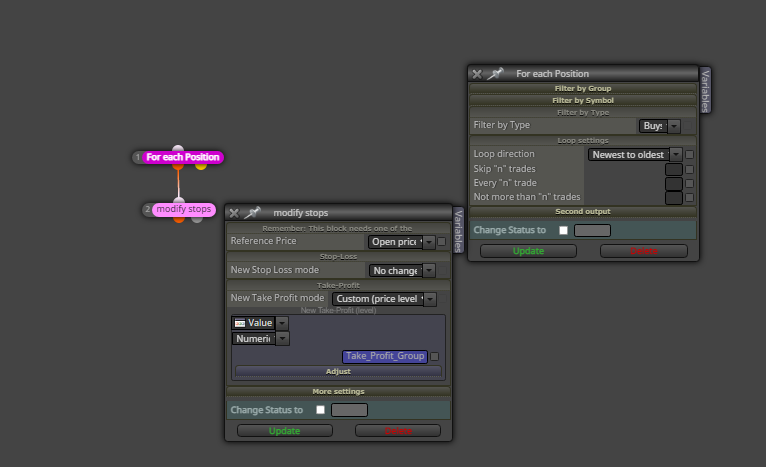Open the Loop direction dropdown

click(x=635, y=155)
